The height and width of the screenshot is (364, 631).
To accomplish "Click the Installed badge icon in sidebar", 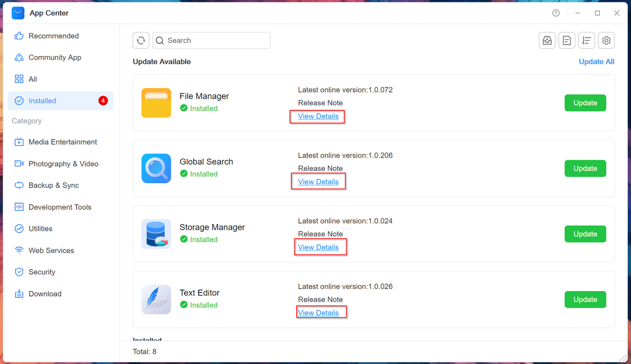I will coord(19,101).
